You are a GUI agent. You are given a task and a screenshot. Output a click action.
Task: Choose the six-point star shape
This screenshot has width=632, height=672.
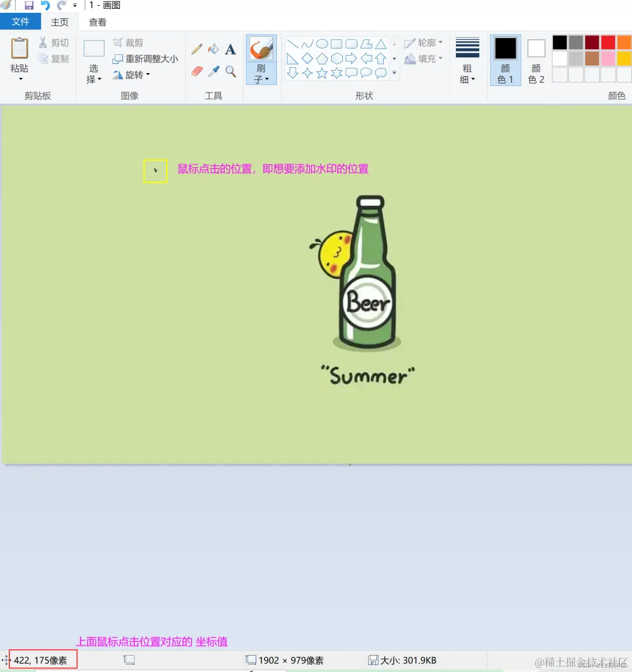pyautogui.click(x=337, y=73)
